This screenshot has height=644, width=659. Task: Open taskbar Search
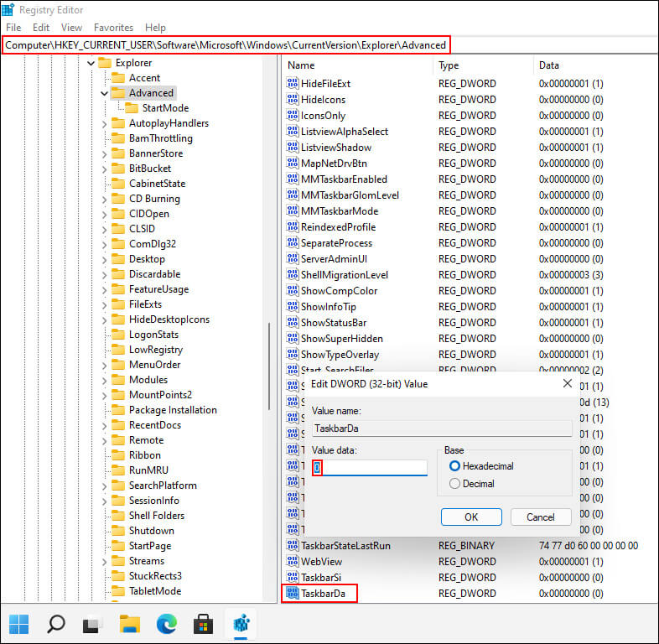(x=55, y=624)
